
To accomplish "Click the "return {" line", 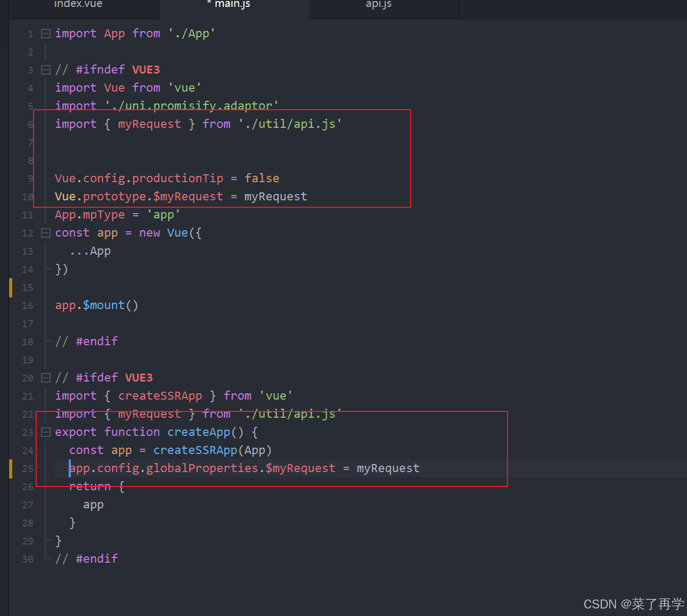I will 97,487.
